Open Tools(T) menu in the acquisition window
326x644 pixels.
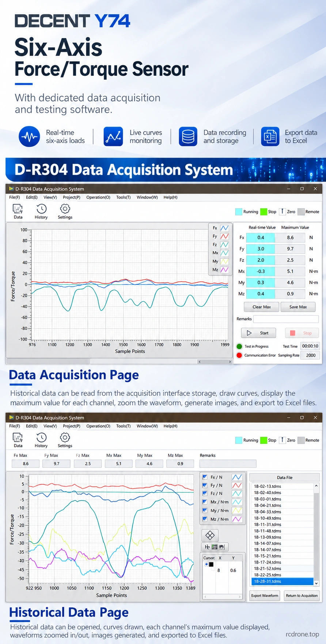(124, 197)
